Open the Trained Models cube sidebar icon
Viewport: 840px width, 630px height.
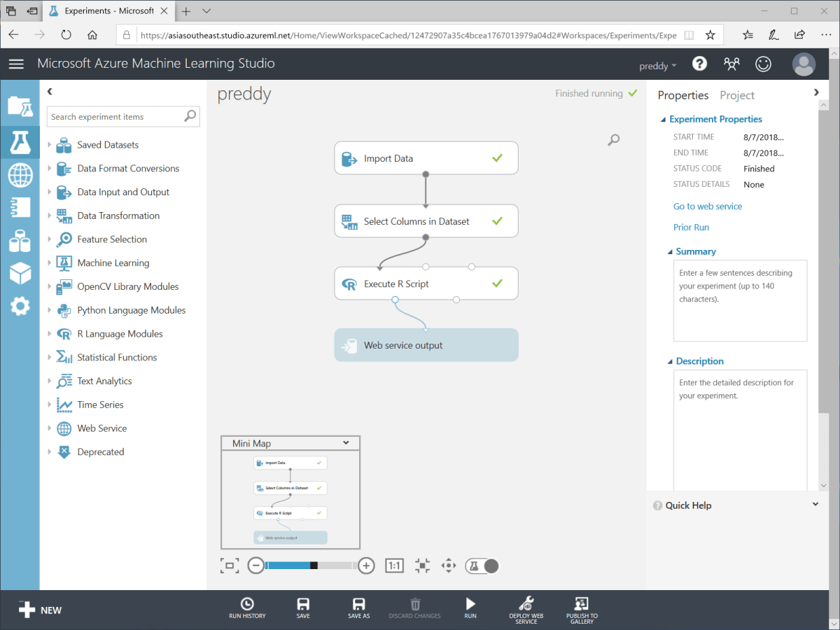click(20, 273)
